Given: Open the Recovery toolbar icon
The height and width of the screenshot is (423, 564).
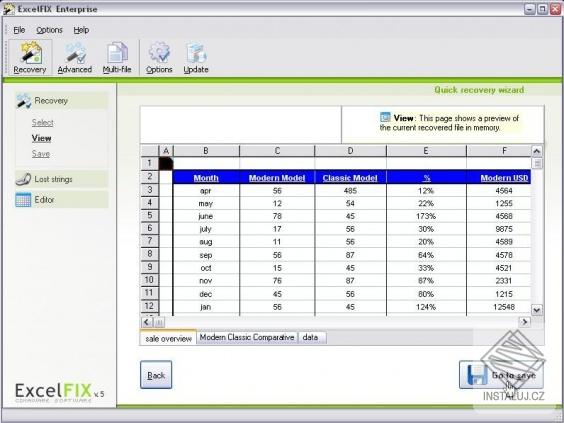Looking at the screenshot, I should (x=30, y=58).
